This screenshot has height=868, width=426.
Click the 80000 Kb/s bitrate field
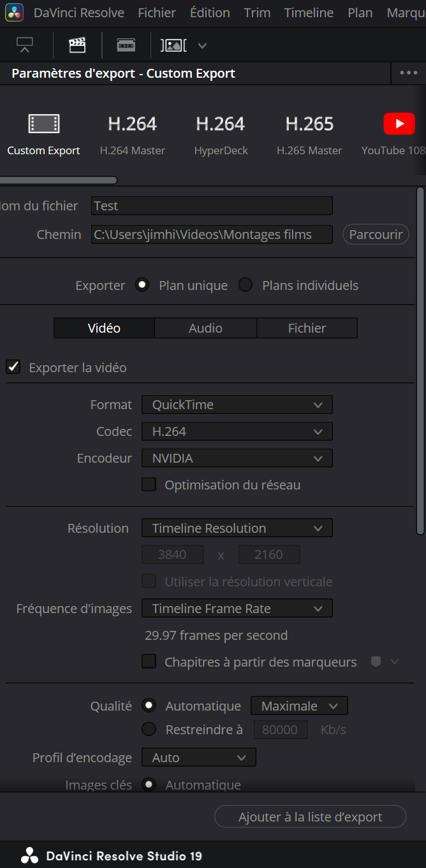[281, 730]
